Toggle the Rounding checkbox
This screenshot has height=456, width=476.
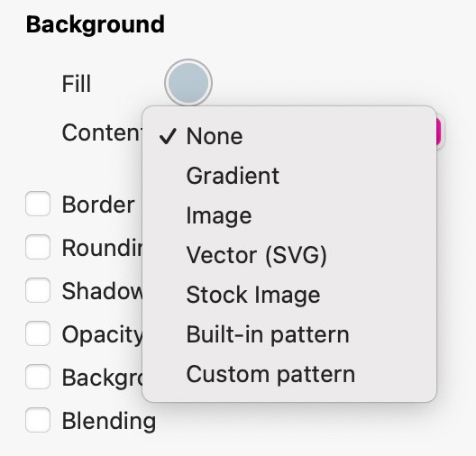tap(38, 247)
